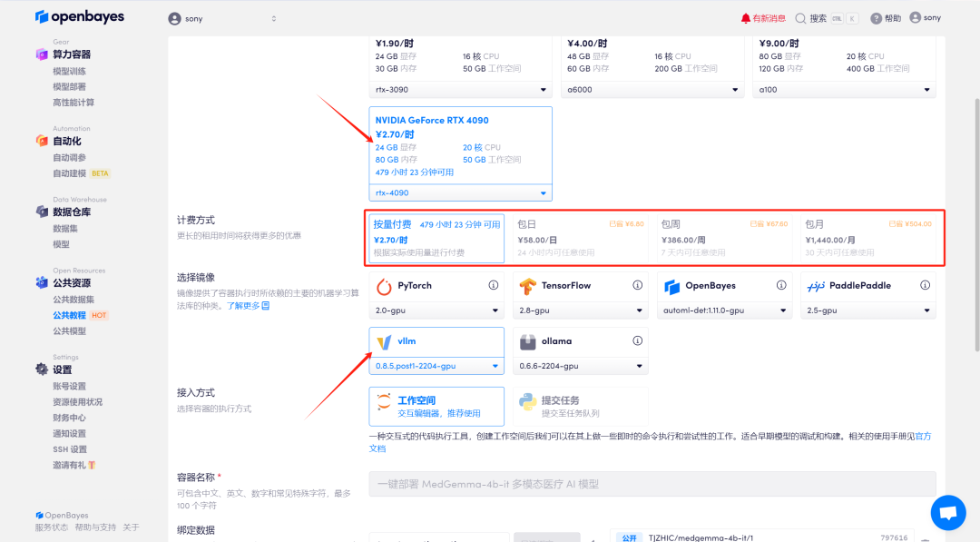
Task: Show TensorFlow image info icon
Action: [637, 285]
